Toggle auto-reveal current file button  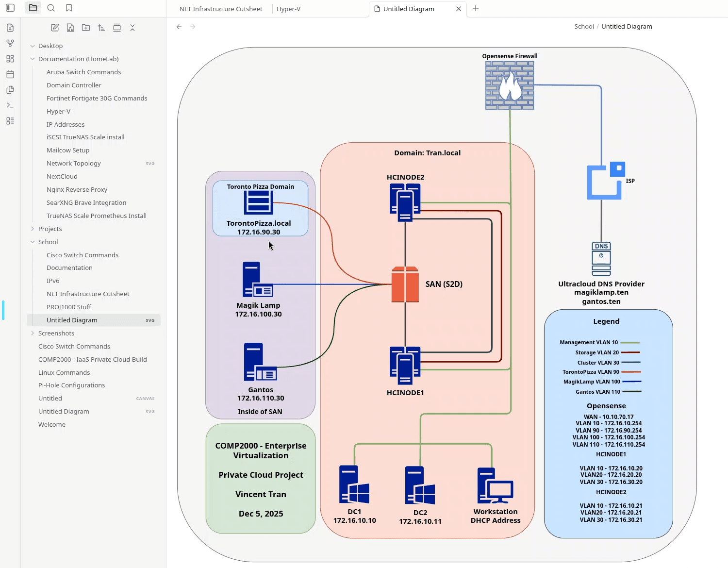pyautogui.click(x=117, y=28)
